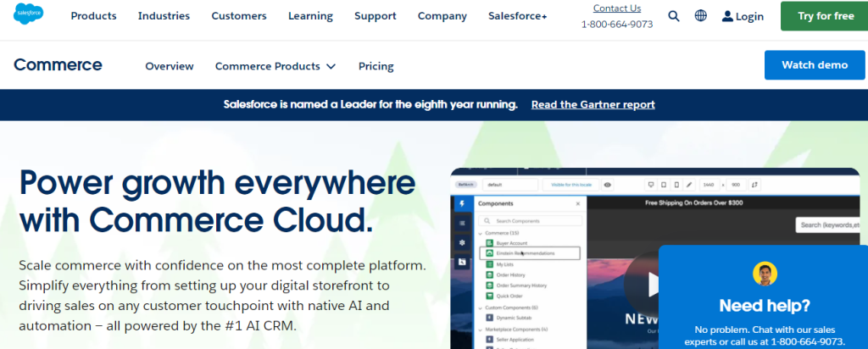The height and width of the screenshot is (349, 868).
Task: Click the list sidebar icon below lightning bolt
Action: point(462,223)
